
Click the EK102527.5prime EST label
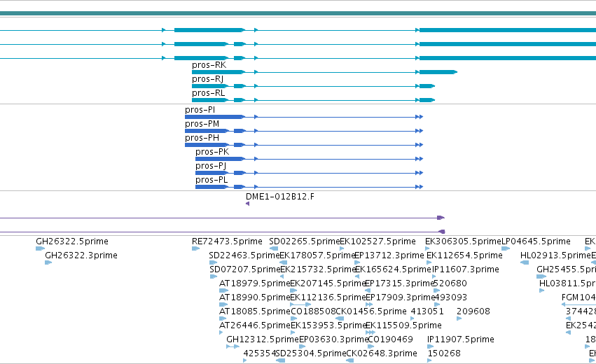[x=377, y=241]
